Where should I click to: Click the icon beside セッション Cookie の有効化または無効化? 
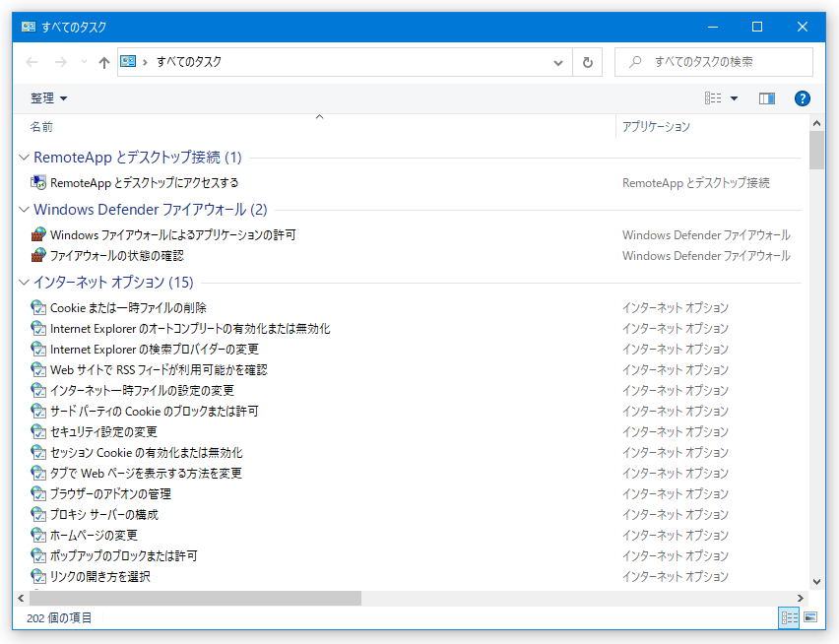click(38, 453)
